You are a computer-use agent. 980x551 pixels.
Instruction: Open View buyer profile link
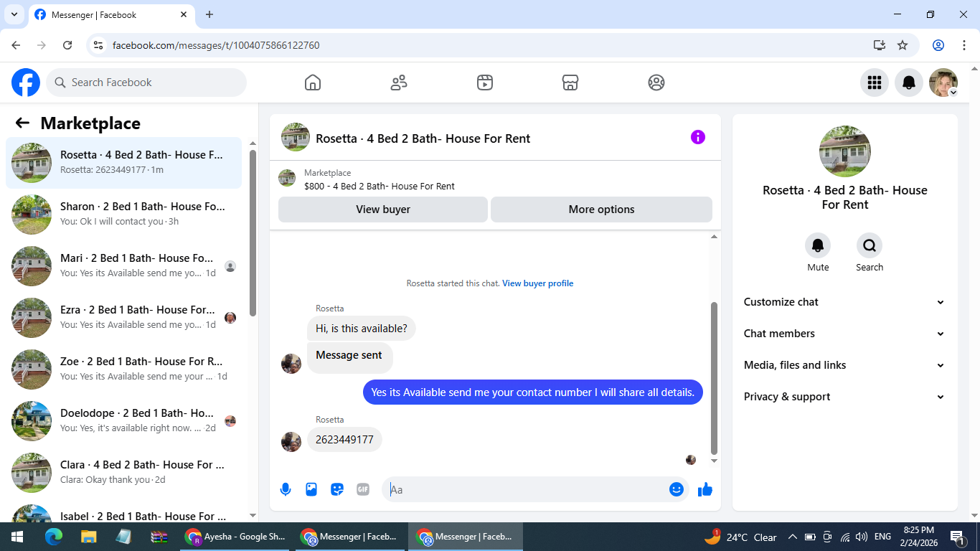point(538,283)
